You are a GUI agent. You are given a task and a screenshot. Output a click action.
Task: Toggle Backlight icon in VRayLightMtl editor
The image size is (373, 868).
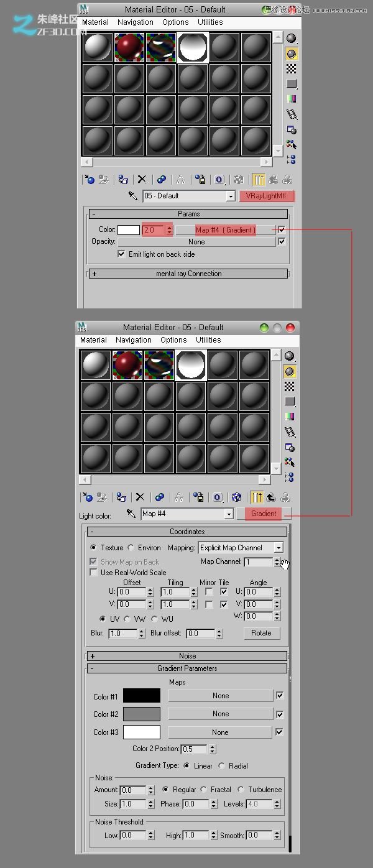(x=292, y=53)
